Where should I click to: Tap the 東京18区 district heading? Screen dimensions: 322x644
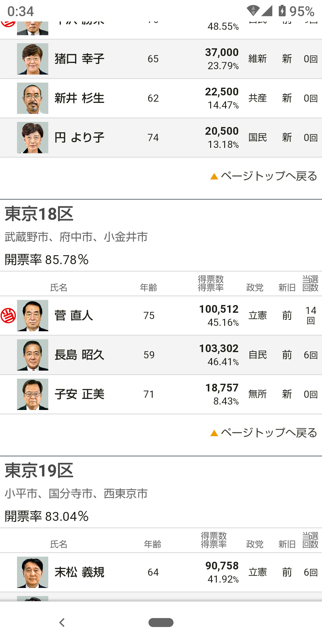pos(39,214)
